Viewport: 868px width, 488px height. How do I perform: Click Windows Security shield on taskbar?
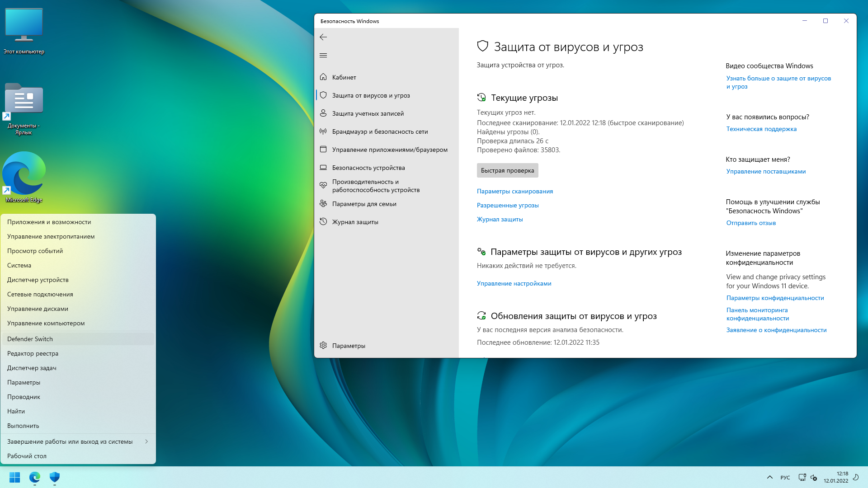(x=55, y=477)
